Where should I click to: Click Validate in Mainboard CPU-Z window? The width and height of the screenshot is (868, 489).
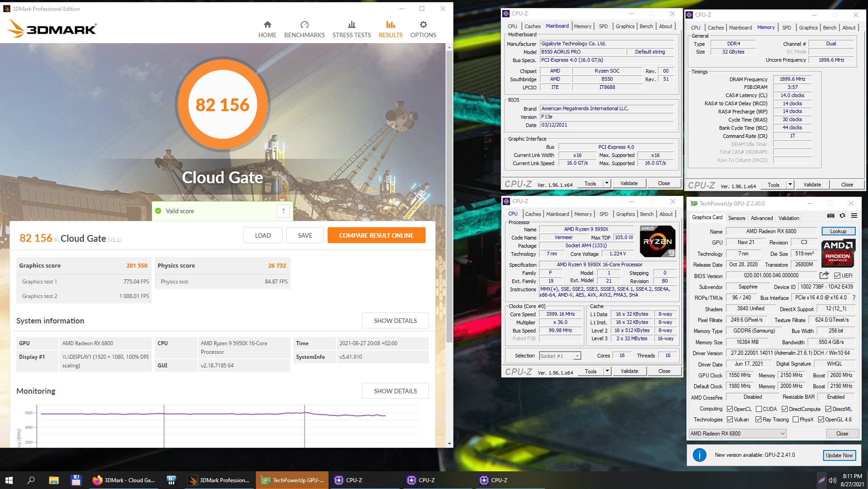(629, 183)
